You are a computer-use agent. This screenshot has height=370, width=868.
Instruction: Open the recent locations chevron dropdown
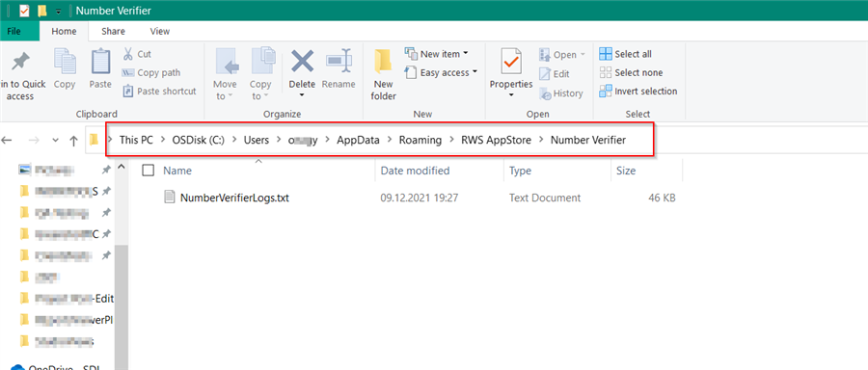pyautogui.click(x=55, y=141)
